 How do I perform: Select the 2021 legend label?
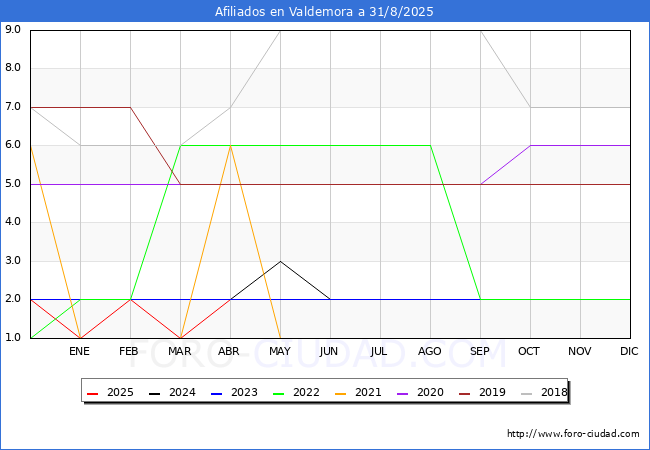click(368, 392)
